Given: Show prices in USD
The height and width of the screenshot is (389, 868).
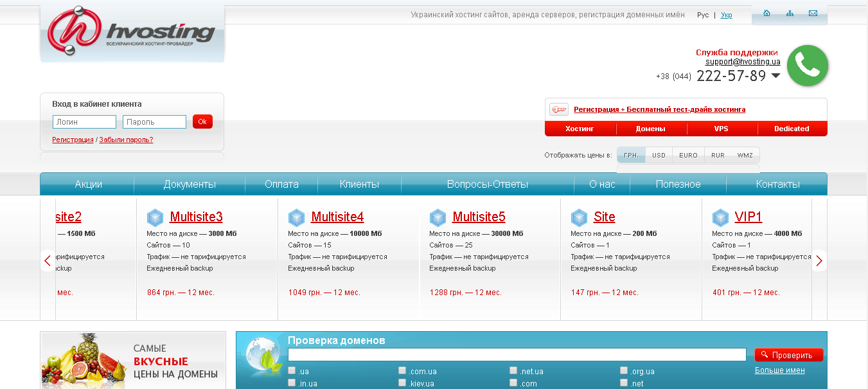Looking at the screenshot, I should pos(659,155).
